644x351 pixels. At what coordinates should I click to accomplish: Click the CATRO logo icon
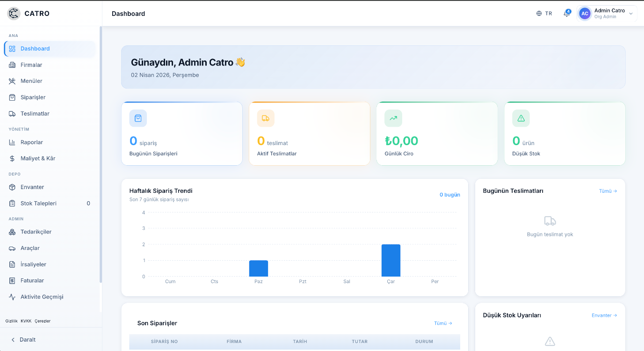(x=14, y=14)
